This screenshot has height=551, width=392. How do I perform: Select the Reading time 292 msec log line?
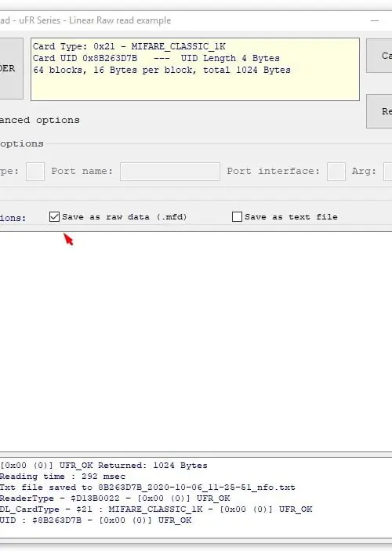[x=63, y=477]
